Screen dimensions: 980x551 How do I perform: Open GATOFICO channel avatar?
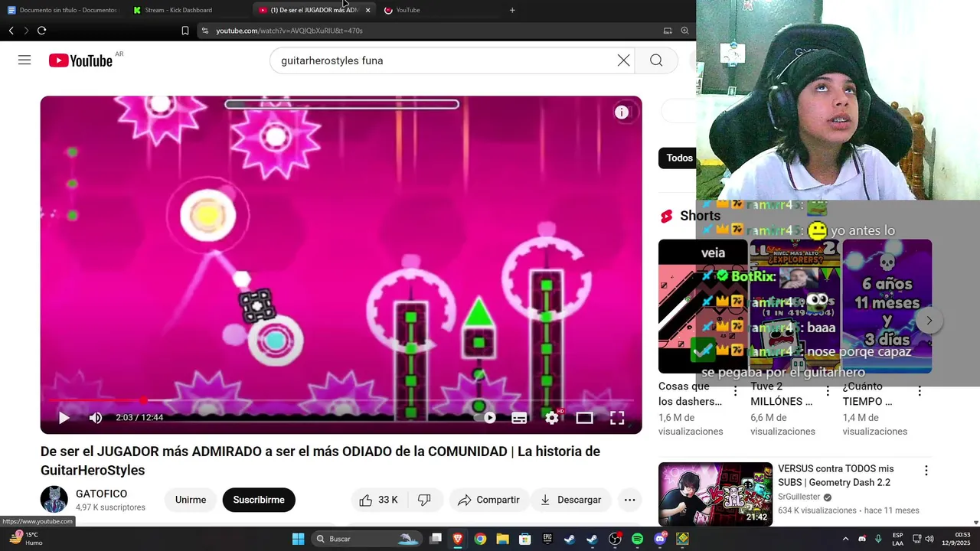pos(54,500)
